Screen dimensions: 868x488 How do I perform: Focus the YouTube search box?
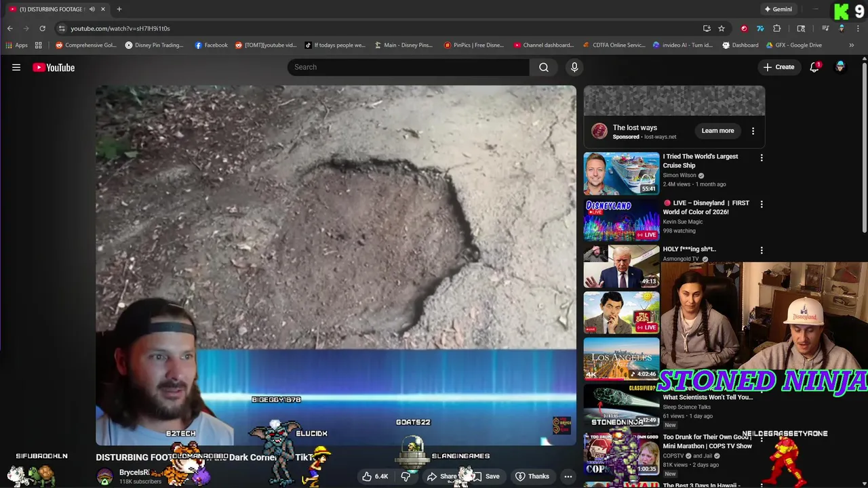(x=408, y=67)
